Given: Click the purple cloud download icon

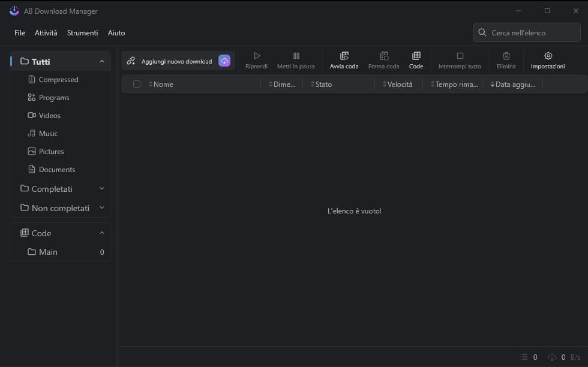Looking at the screenshot, I should [224, 61].
